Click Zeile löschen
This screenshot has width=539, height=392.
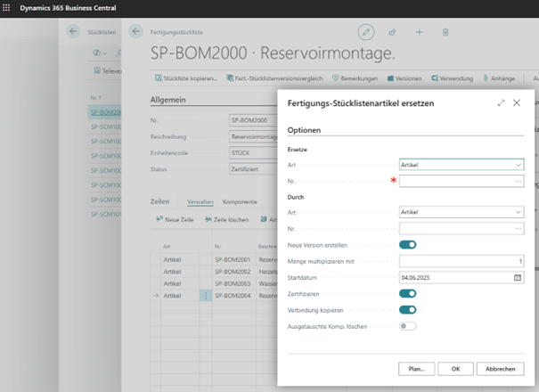226,219
